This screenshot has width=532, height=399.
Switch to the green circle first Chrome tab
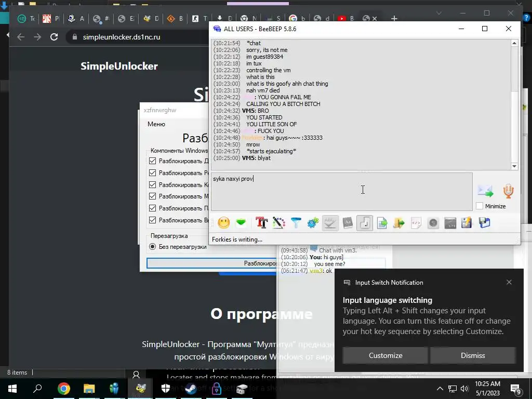pyautogui.click(x=26, y=19)
